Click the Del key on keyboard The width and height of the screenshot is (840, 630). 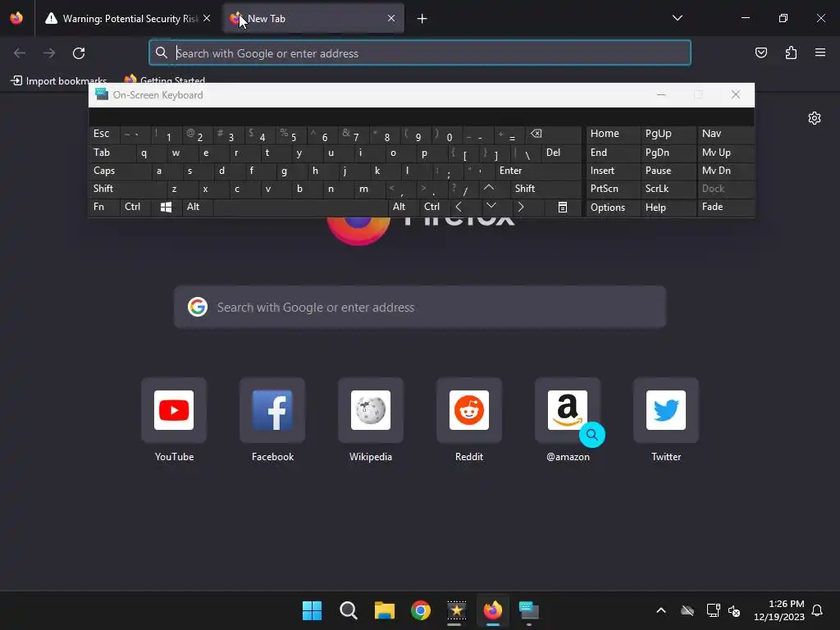tap(561, 153)
